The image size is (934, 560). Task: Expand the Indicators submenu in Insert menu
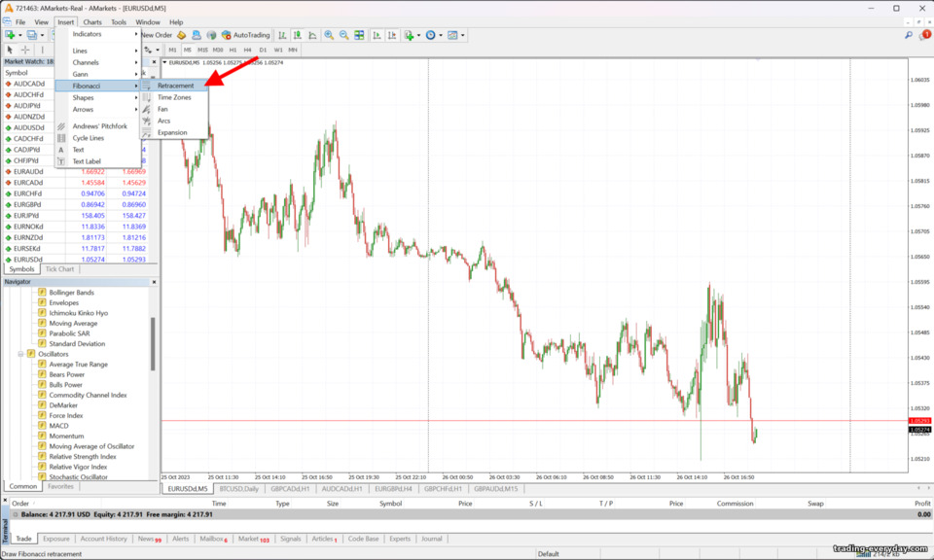point(97,34)
